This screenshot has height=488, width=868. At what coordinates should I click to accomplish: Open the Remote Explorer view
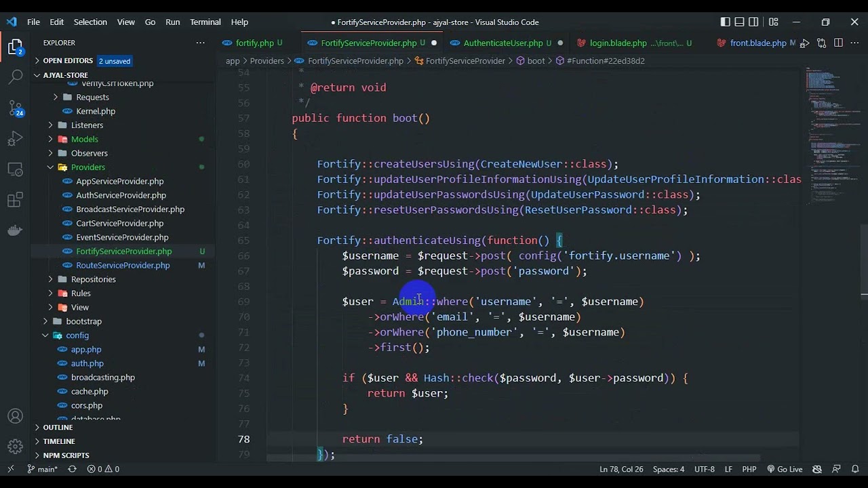pos(15,169)
